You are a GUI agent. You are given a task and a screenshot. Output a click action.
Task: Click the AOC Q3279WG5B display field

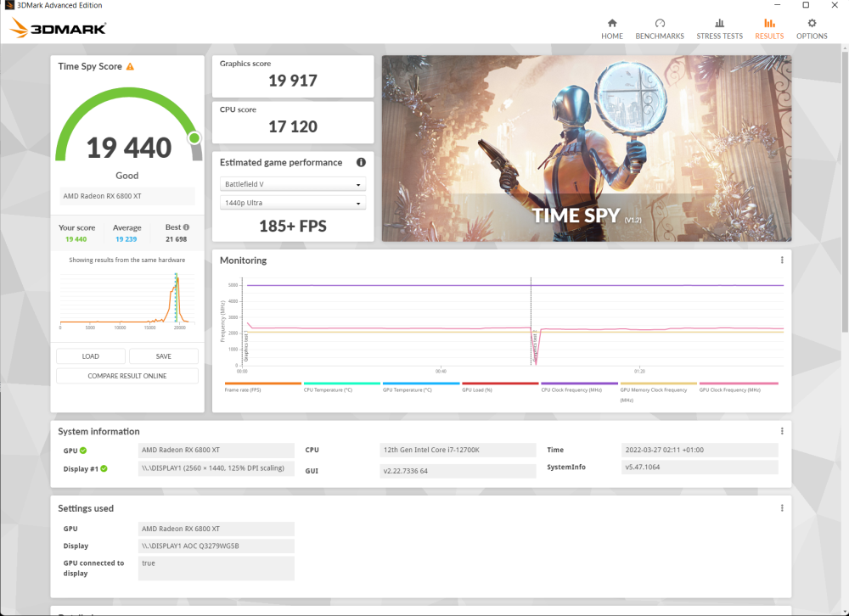[x=216, y=546]
